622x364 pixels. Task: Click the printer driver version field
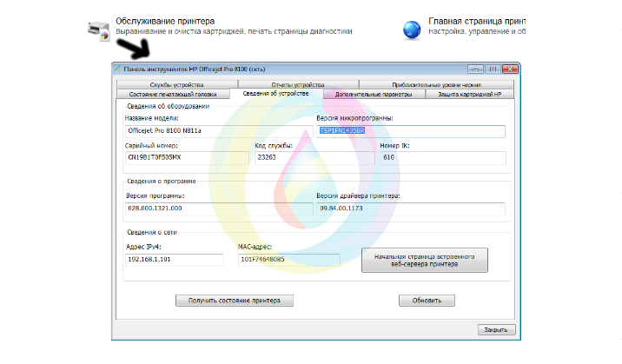[x=411, y=208]
